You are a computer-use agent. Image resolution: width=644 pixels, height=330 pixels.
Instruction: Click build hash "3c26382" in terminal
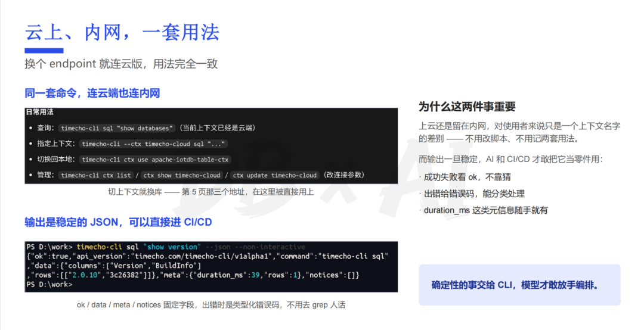click(x=123, y=275)
